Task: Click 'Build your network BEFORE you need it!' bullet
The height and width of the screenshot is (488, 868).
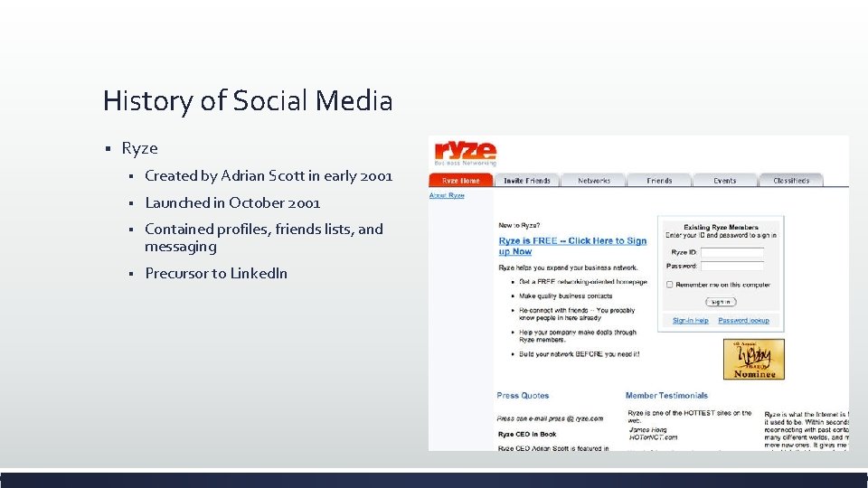Action: [x=579, y=354]
